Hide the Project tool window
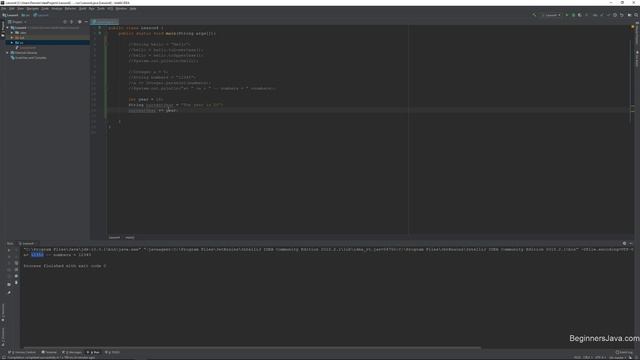 [x=86, y=22]
